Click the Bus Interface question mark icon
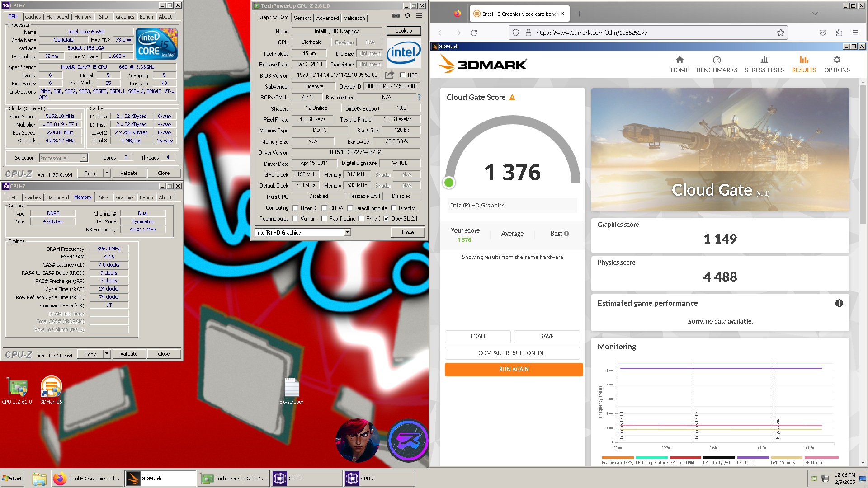Image resolution: width=868 pixels, height=488 pixels. (419, 97)
